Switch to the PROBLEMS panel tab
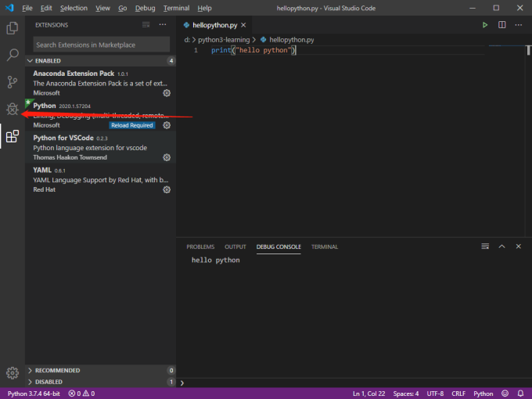This screenshot has width=532, height=399. (x=200, y=246)
